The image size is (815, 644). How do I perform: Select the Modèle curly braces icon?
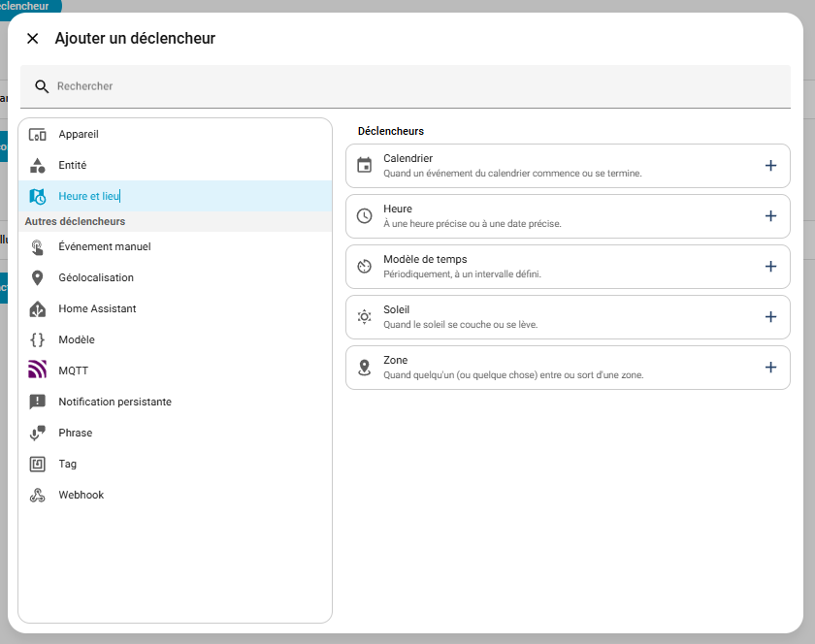click(x=38, y=339)
